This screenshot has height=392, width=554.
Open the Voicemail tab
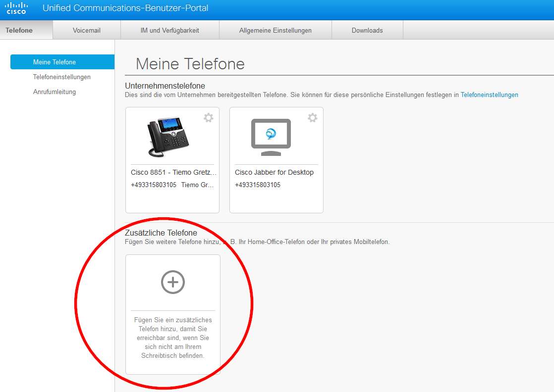[87, 30]
